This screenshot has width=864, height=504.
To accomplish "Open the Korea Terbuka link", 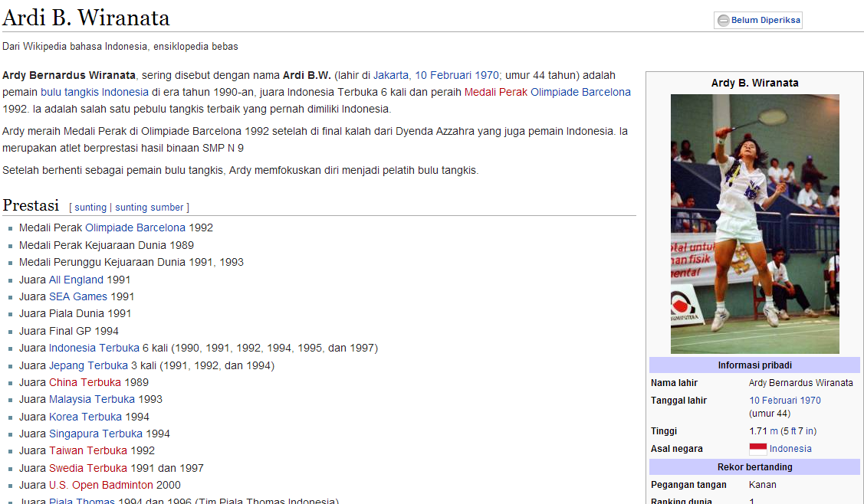I will pos(85,417).
